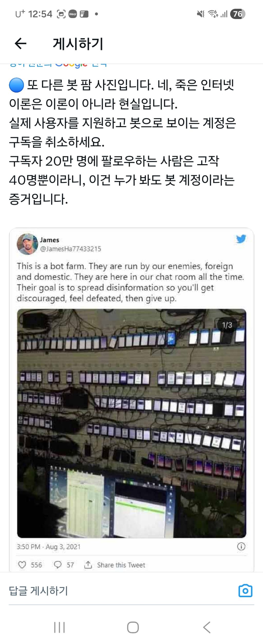Tap Android recent apps button

[x=59, y=627]
